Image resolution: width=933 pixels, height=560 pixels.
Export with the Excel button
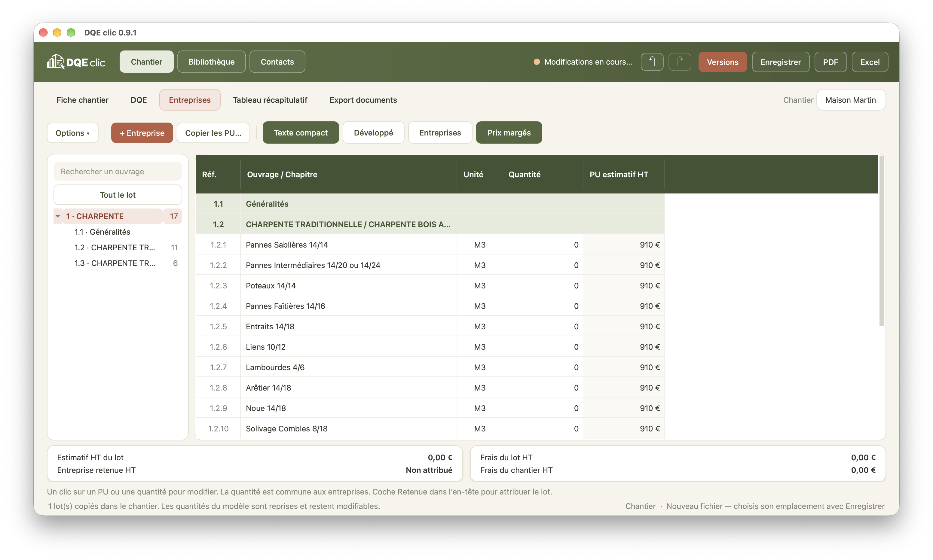[870, 62]
